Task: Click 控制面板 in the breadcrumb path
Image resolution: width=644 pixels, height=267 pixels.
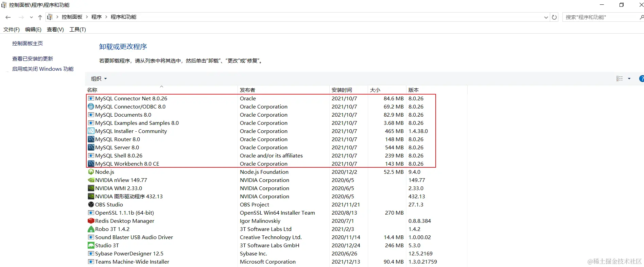Action: (x=72, y=17)
